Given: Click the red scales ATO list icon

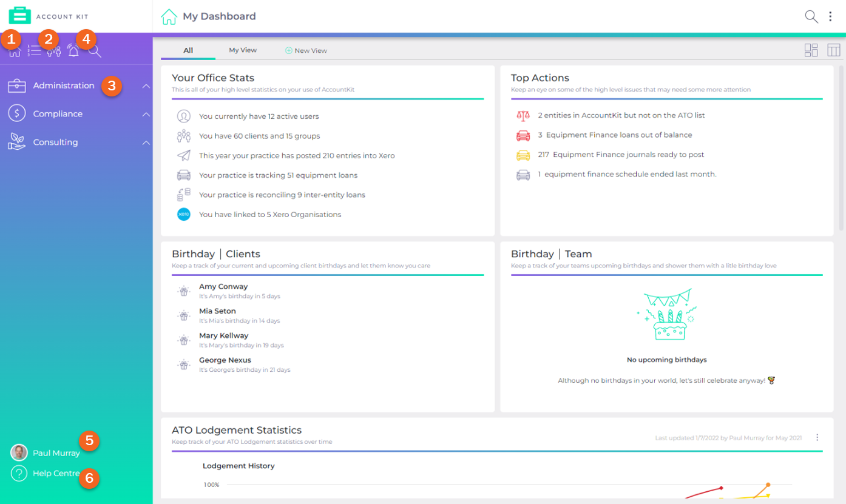Looking at the screenshot, I should [x=523, y=115].
